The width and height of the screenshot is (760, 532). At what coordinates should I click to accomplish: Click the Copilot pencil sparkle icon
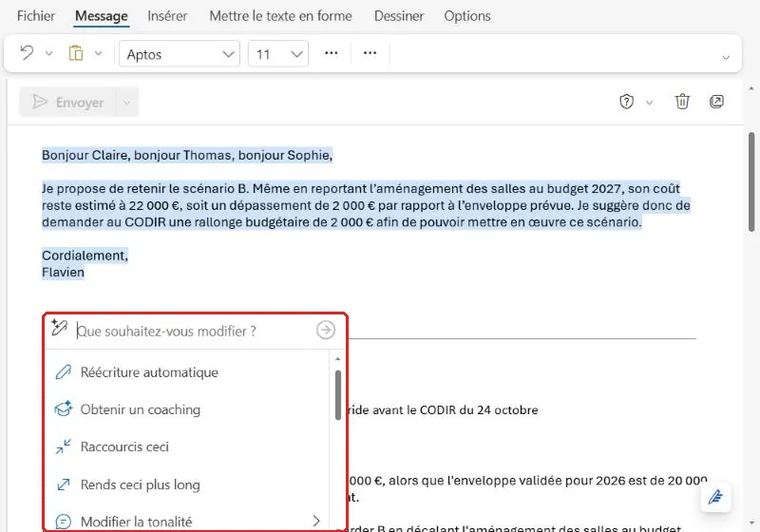click(59, 328)
